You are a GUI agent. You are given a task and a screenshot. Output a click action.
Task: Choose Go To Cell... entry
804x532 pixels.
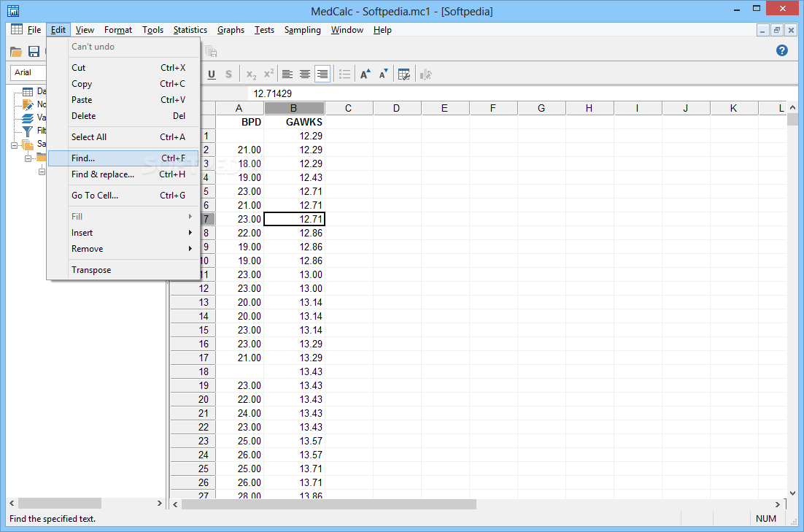coord(123,196)
